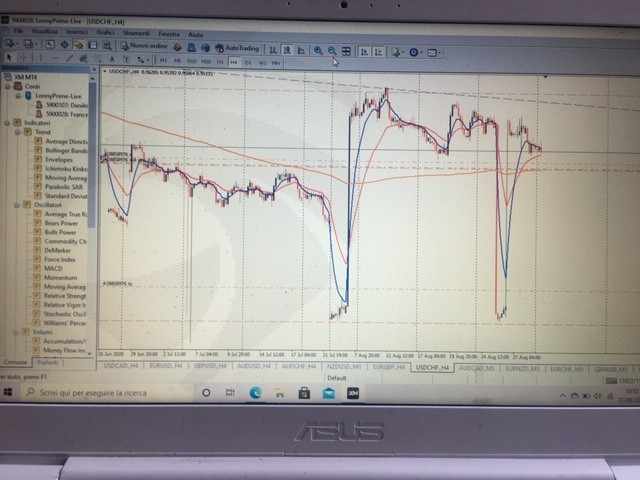
Task: Select the cursor arrow tool
Action: pyautogui.click(x=9, y=58)
